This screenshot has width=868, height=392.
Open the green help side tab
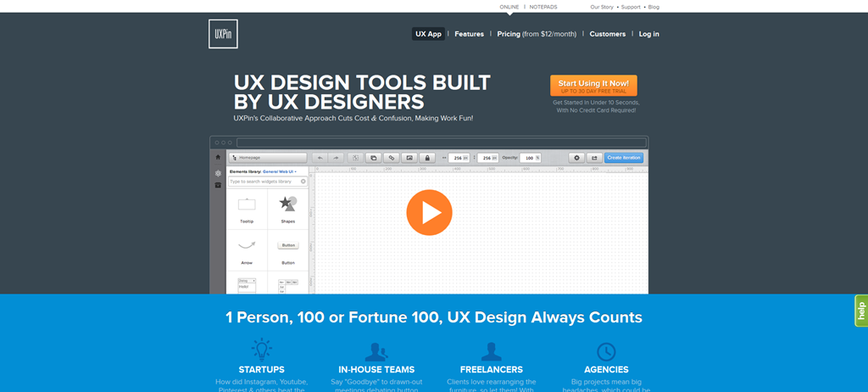861,311
